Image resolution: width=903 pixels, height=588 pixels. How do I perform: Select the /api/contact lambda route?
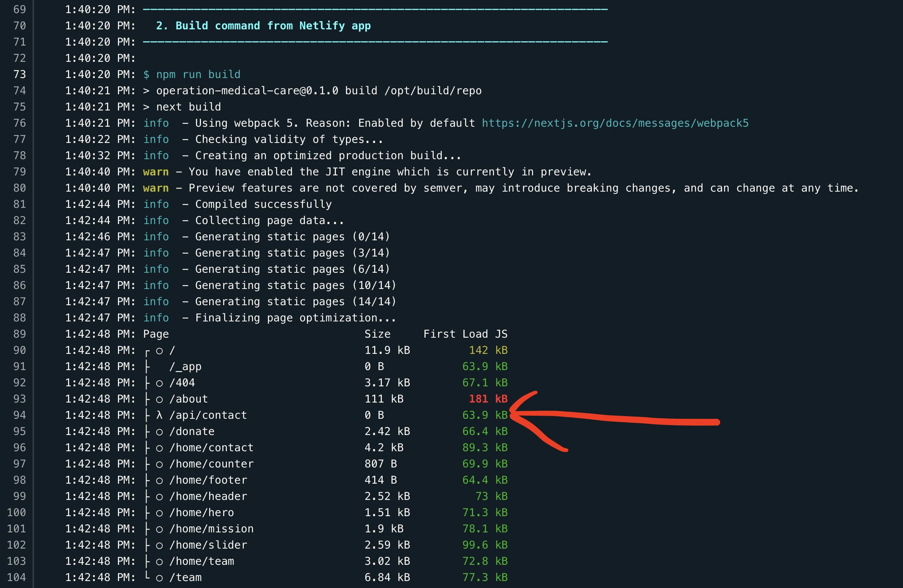pos(208,415)
